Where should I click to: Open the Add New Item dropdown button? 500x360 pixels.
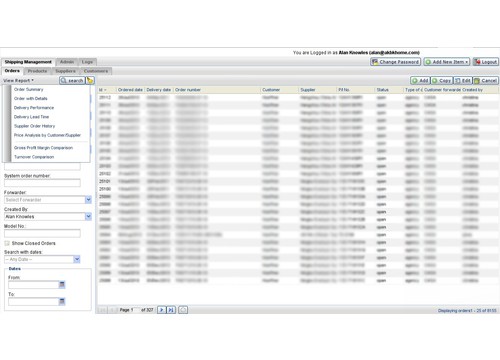447,62
